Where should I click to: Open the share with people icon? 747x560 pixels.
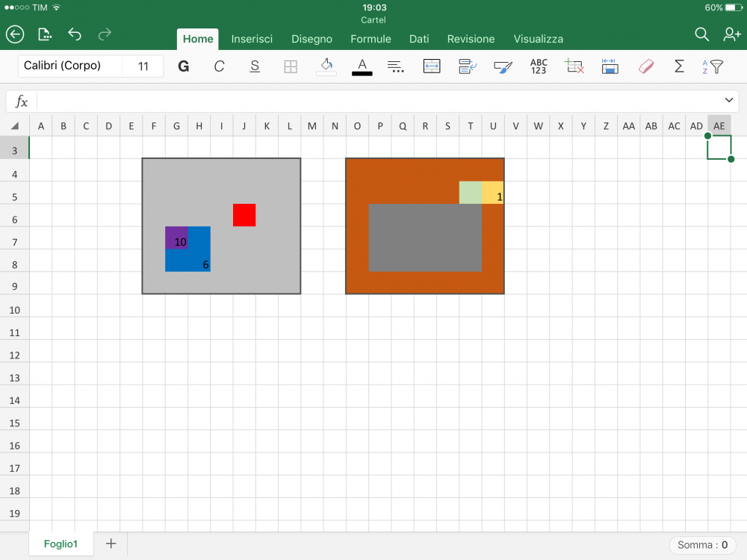(x=731, y=34)
